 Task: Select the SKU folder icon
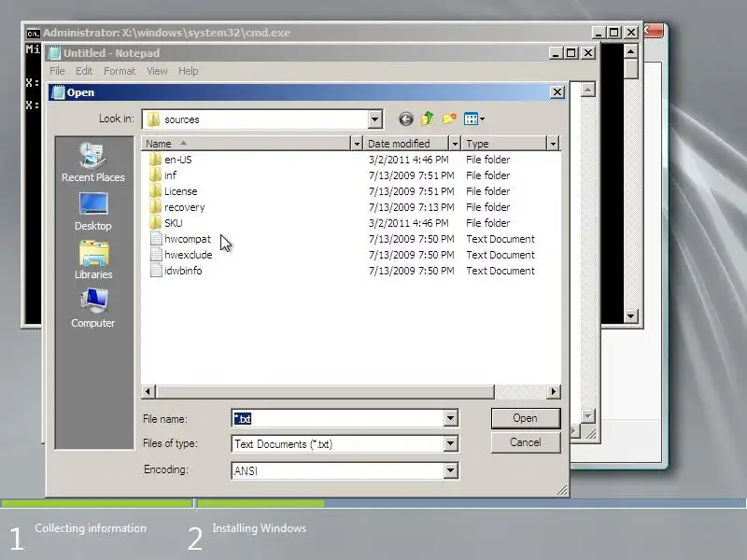pyautogui.click(x=155, y=223)
